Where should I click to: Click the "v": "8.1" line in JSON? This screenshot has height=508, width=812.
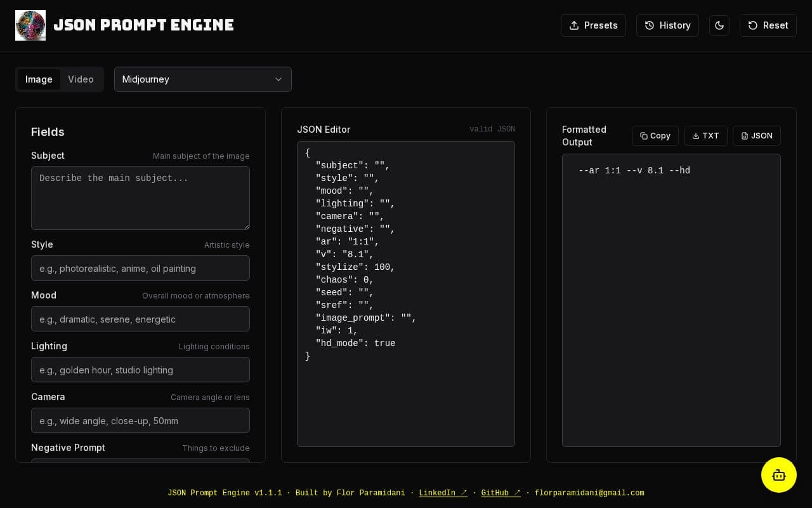click(x=344, y=255)
